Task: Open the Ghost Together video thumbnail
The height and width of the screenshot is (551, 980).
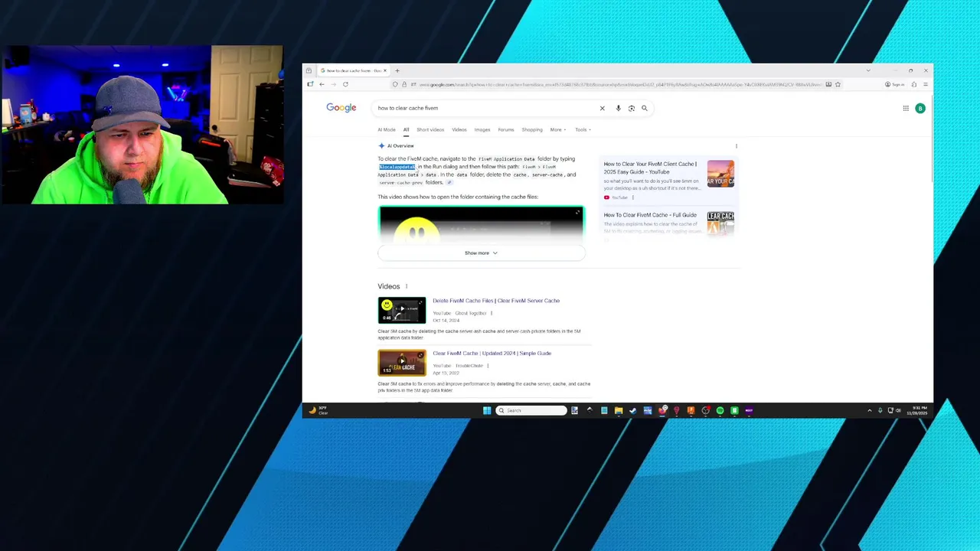Action: [x=402, y=310]
